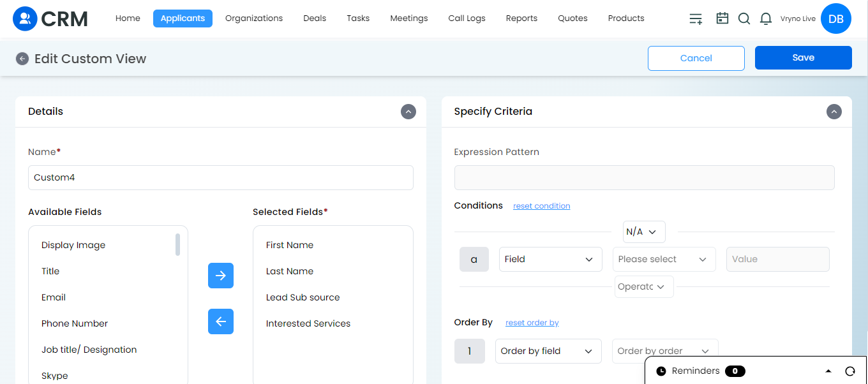Expand the Reminders panel triangle
868x384 pixels.
pyautogui.click(x=828, y=371)
